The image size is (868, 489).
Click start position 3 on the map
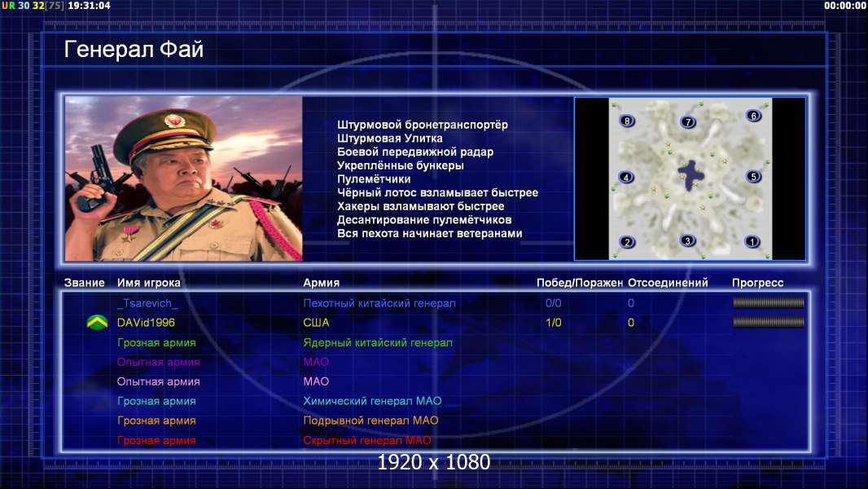tap(687, 241)
